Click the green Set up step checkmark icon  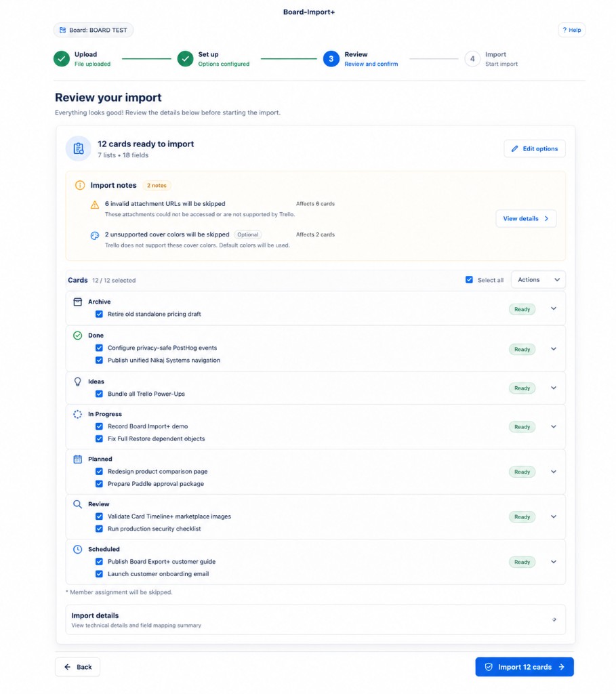click(x=186, y=58)
